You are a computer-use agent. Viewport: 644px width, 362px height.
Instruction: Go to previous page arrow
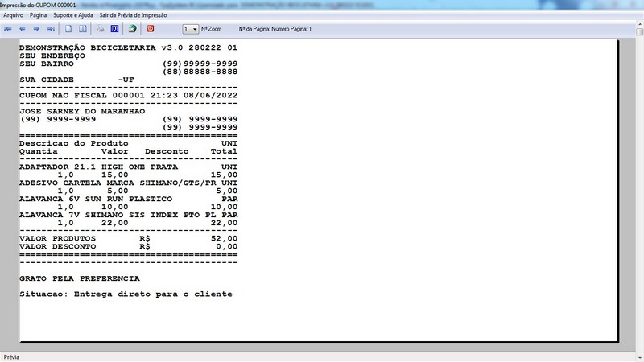click(23, 29)
